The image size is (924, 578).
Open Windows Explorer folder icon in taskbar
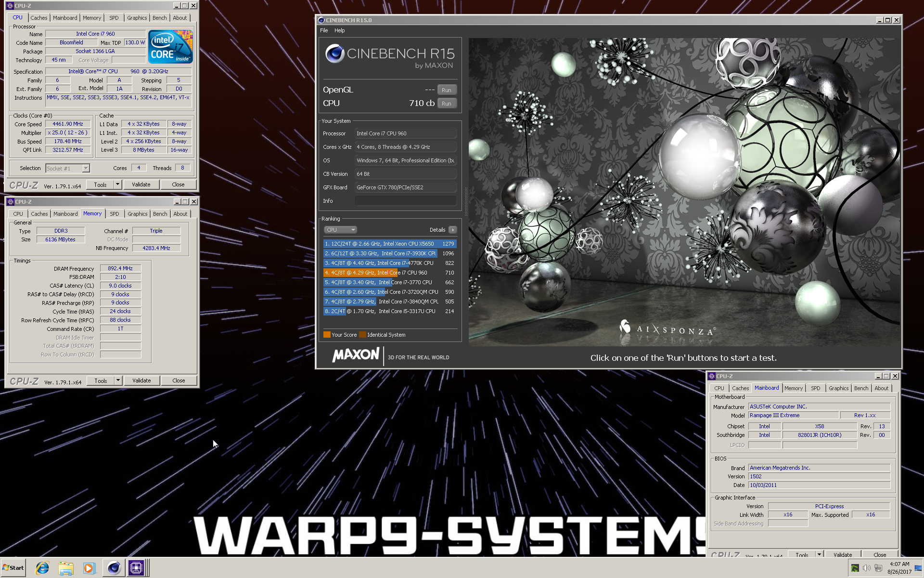[66, 568]
